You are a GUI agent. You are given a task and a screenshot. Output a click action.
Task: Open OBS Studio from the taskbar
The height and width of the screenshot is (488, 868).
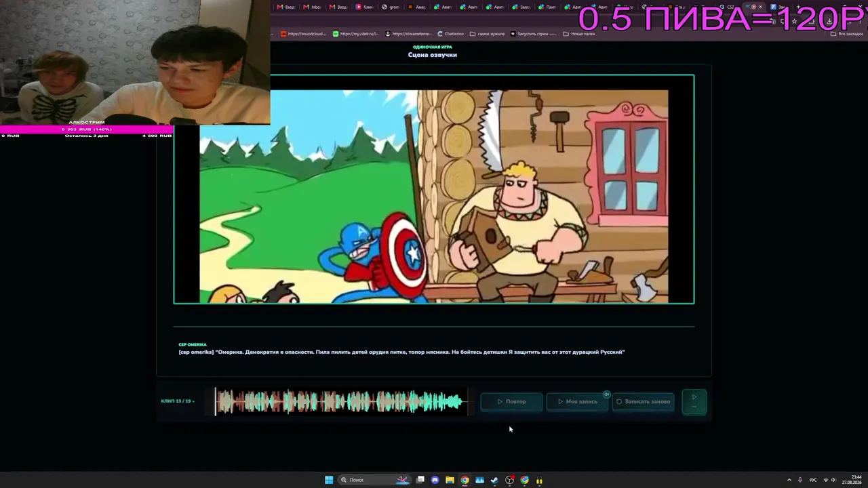(509, 480)
